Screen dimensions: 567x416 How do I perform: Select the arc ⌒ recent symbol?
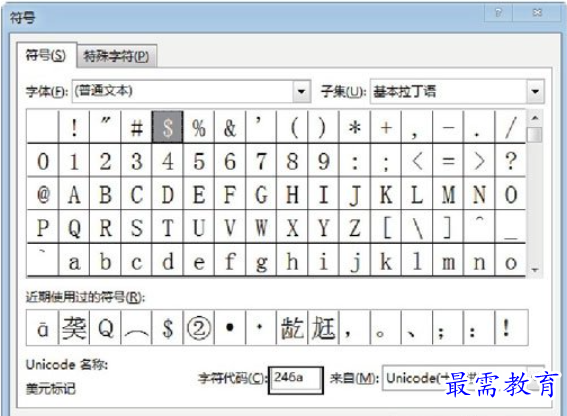[137, 328]
